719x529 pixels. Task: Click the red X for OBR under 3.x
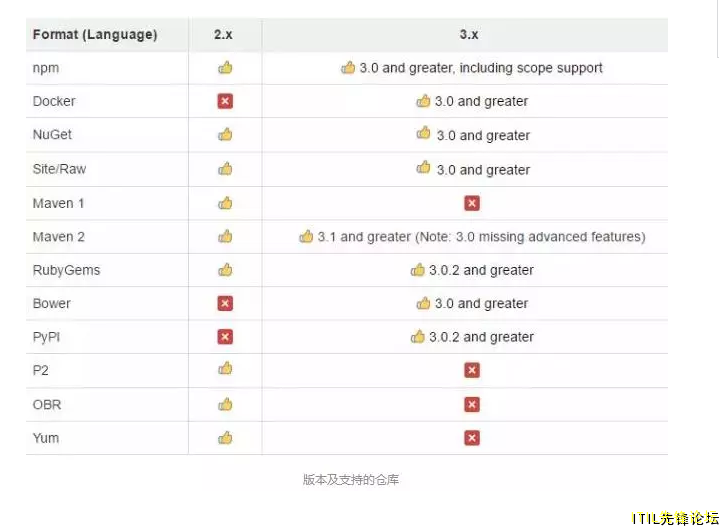[x=472, y=404]
